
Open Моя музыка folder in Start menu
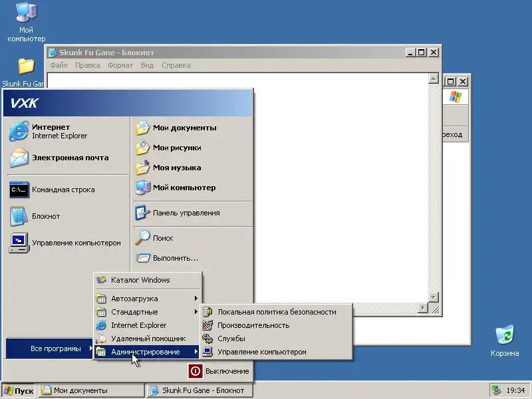point(193,168)
